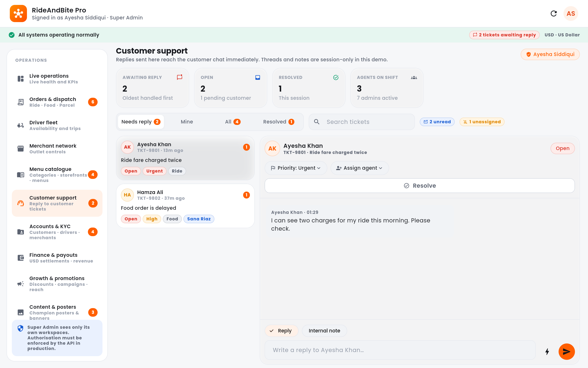Expand the Priority: Urgent dropdown

(x=296, y=168)
